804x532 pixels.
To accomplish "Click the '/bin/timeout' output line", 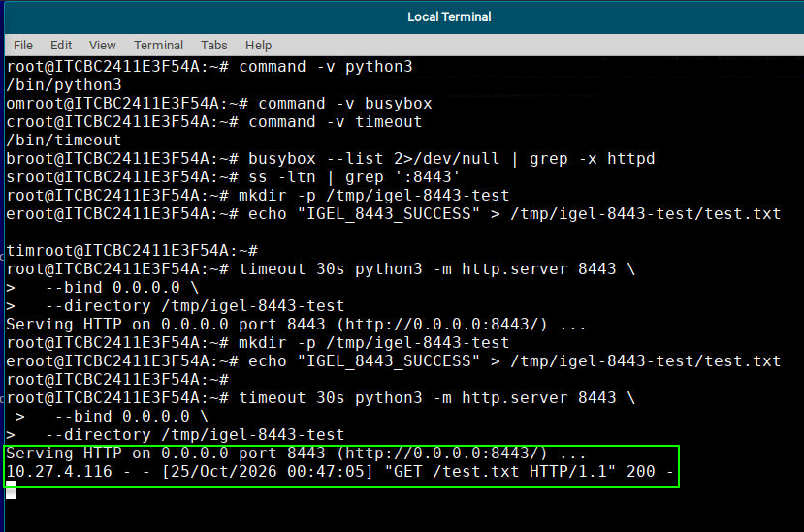I will 64,141.
